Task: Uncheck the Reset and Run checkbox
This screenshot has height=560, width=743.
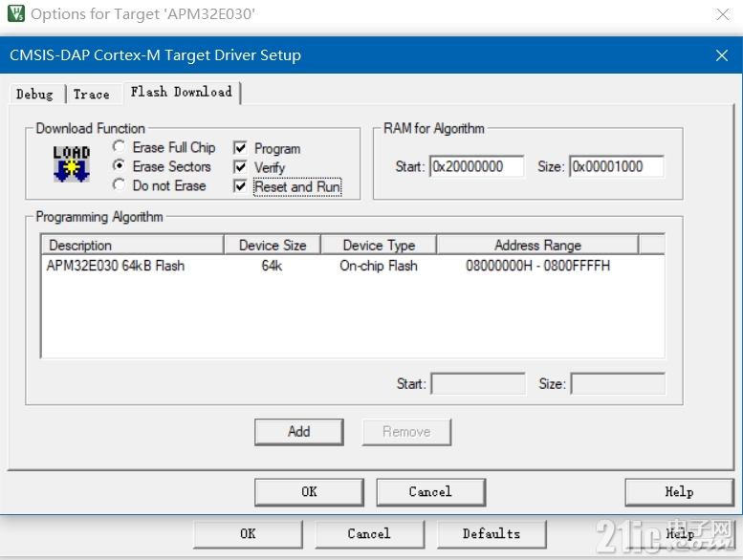Action: click(240, 186)
